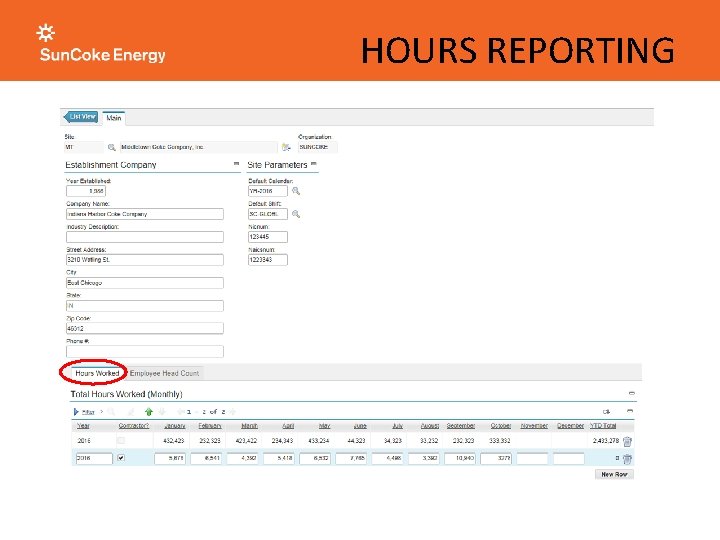Sort by January column header
Screen dimensions: 720x540
pos(174,426)
